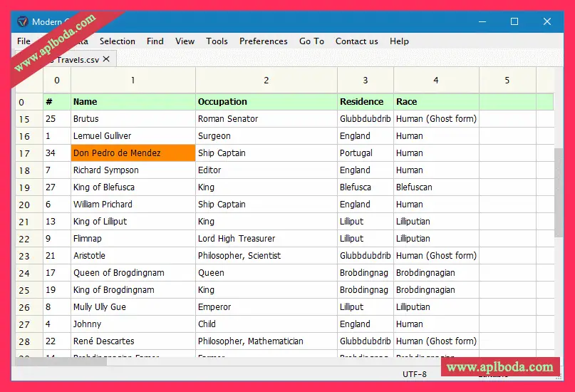Select the Occupation header cell
This screenshot has width=575, height=392.
coord(266,102)
